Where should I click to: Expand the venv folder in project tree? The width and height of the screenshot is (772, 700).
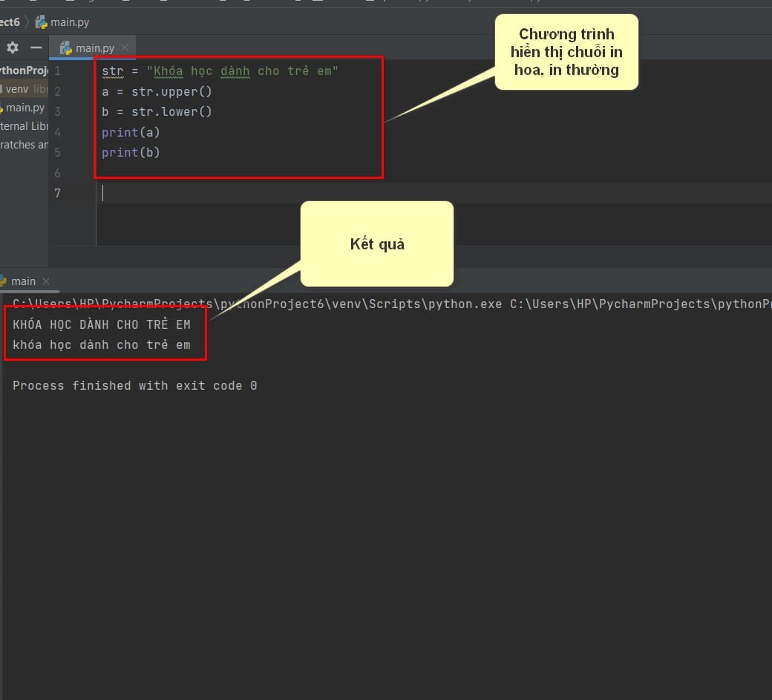click(16, 89)
